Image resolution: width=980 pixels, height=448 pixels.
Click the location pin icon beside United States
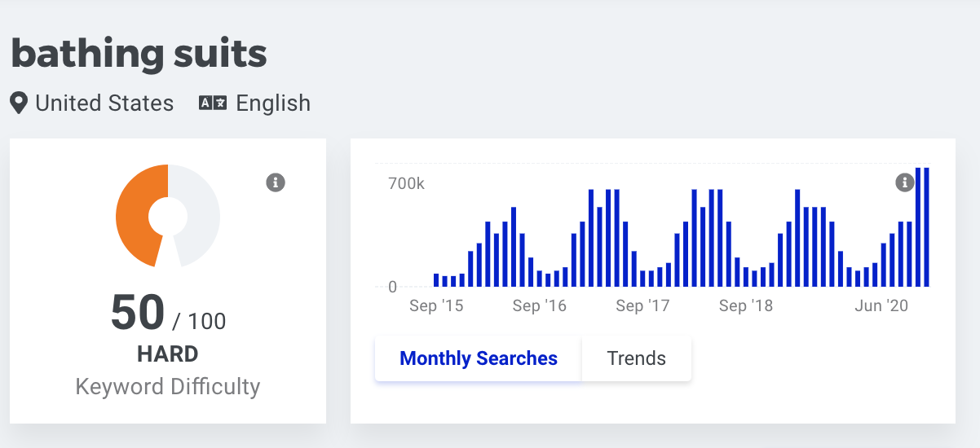19,103
